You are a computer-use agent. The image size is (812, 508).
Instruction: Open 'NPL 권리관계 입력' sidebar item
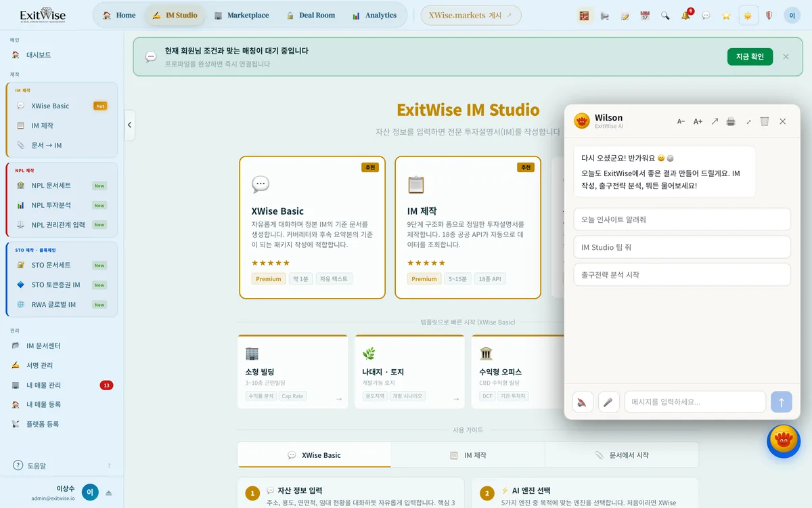(x=62, y=225)
